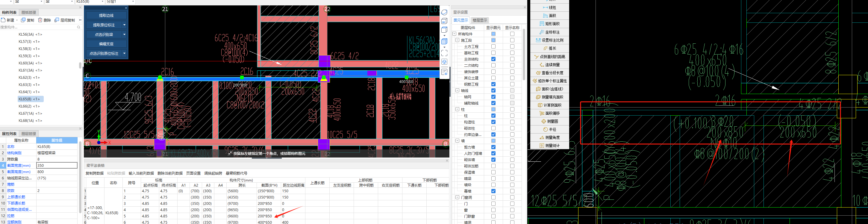Viewport: 868px width, 224px height.
Task: Toggle 显示图元 checkbox for 土方工程
Action: (493, 46)
